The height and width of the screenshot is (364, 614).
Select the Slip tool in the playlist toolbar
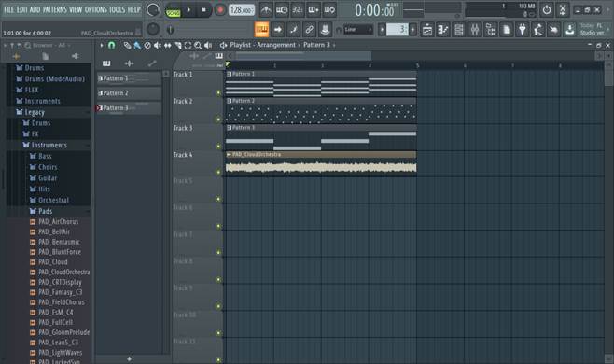pyautogui.click(x=168, y=46)
